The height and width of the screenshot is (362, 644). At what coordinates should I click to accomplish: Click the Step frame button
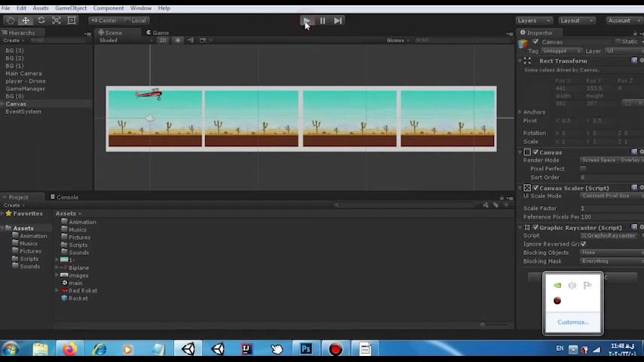[x=338, y=21]
